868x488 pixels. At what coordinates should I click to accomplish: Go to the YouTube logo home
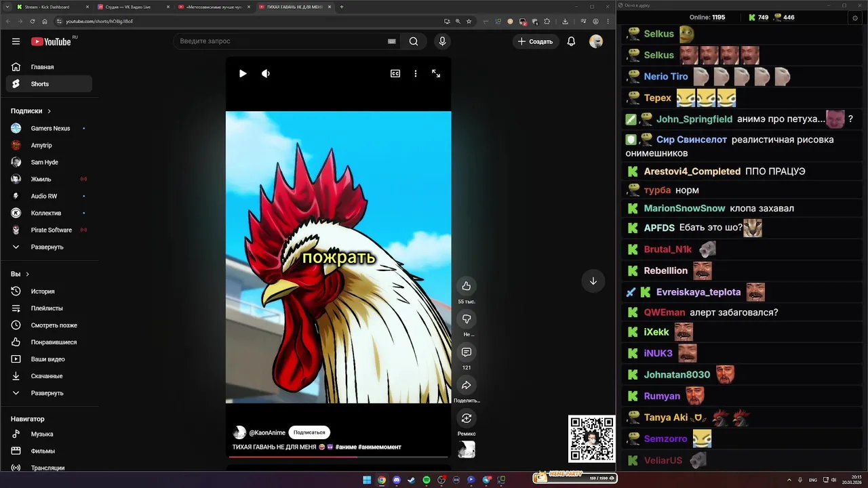click(51, 41)
